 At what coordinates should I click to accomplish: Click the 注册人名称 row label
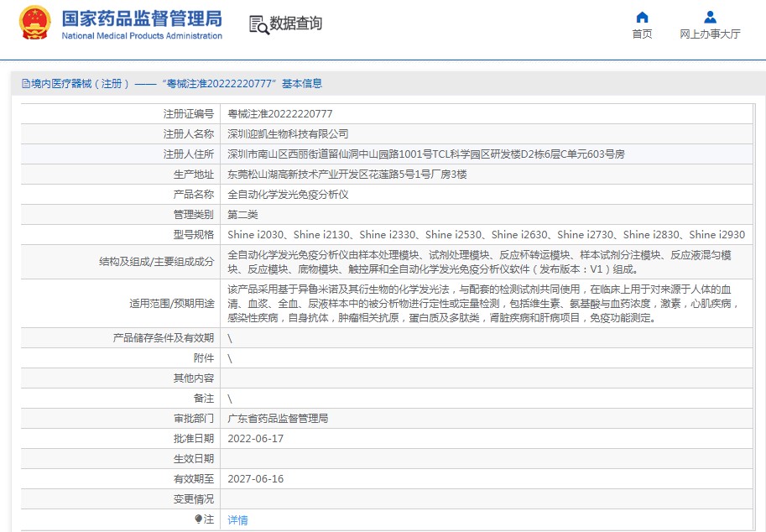coord(189,134)
